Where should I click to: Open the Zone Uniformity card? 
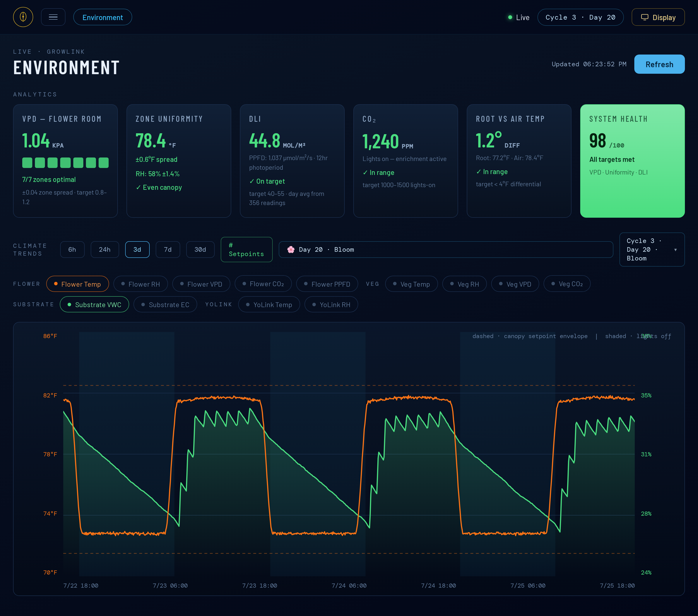[179, 161]
